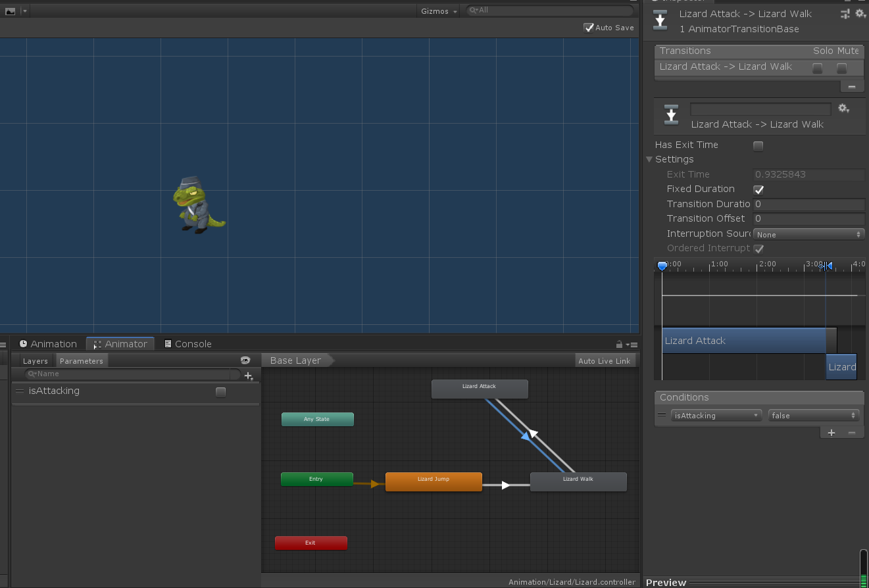Select the blue Attack-to-Walk transition arrow
This screenshot has width=869, height=588.
click(x=526, y=436)
